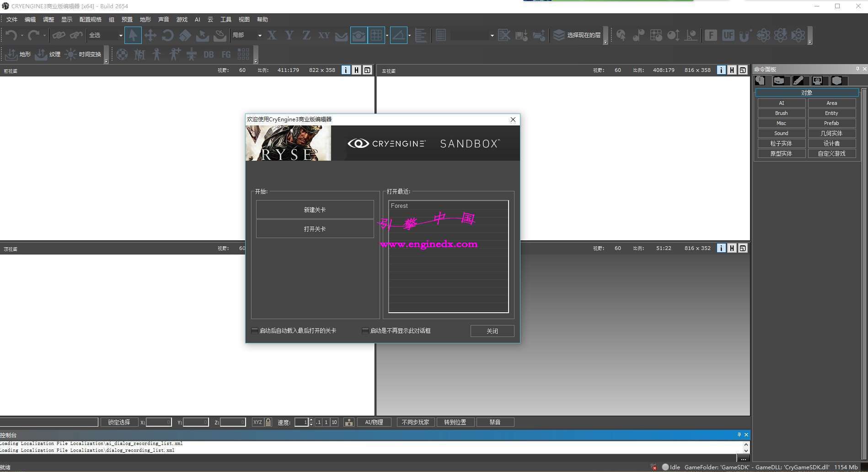Viewport: 868px width, 472px height.
Task: Open the 视图 menu
Action: [244, 20]
